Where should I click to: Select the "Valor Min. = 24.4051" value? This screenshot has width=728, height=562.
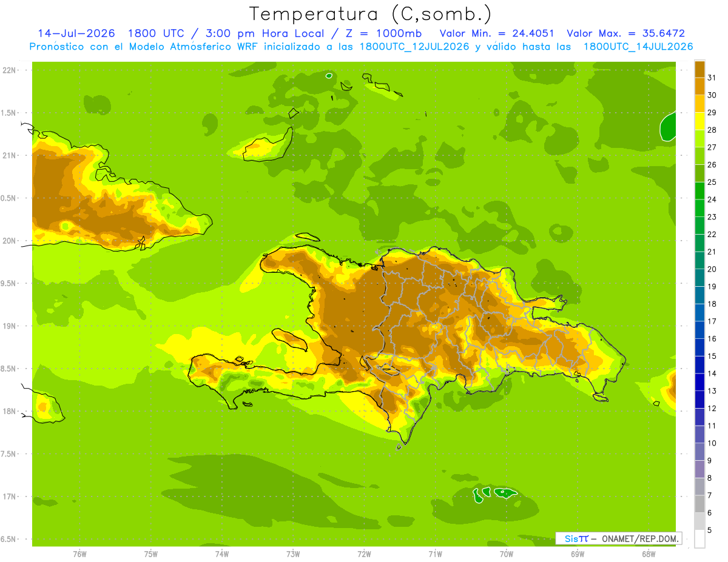pyautogui.click(x=497, y=33)
